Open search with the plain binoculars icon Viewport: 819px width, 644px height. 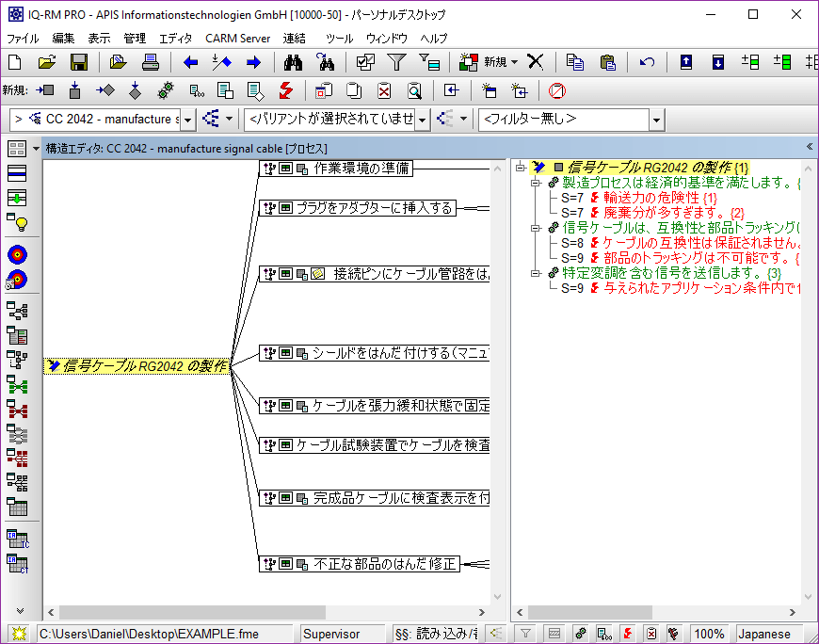pyautogui.click(x=293, y=62)
